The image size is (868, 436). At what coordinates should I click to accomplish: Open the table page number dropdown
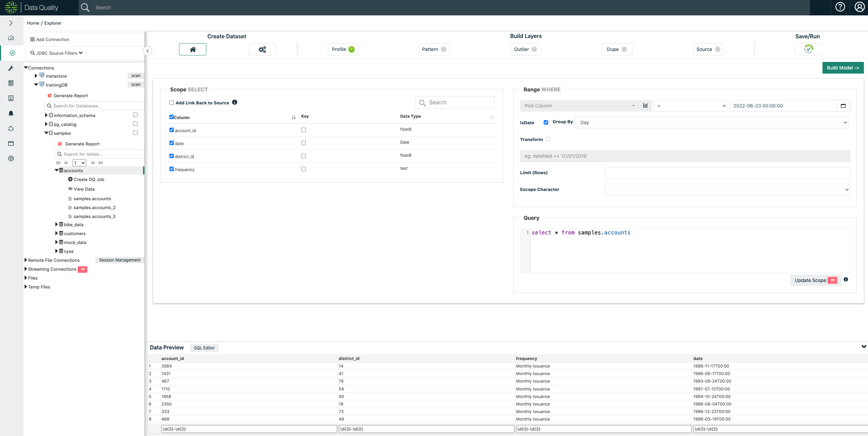(x=79, y=163)
